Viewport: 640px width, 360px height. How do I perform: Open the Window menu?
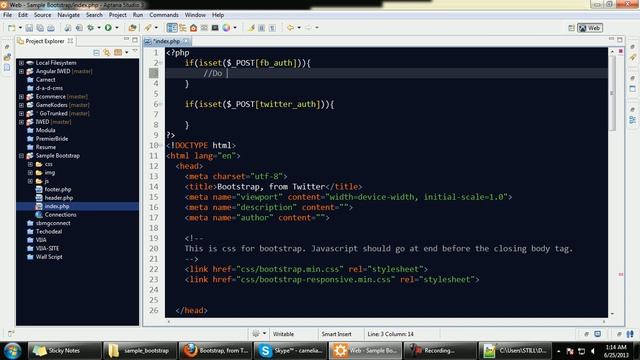pos(195,15)
